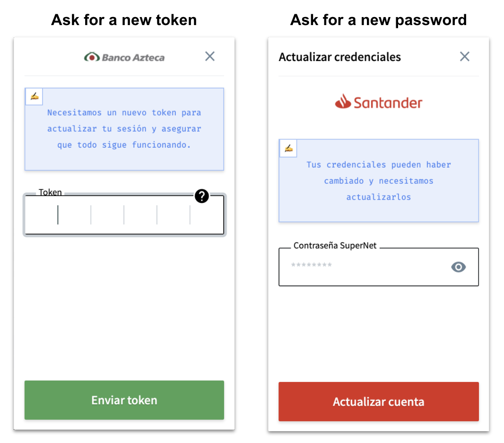Select the fourth Token digit cell
The image size is (504, 443).
(140, 214)
